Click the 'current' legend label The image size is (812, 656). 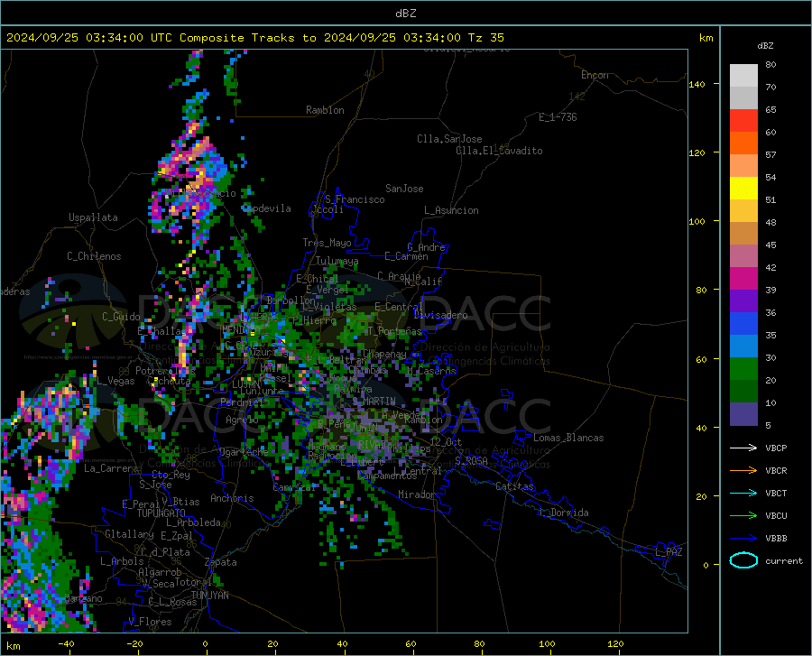[784, 560]
